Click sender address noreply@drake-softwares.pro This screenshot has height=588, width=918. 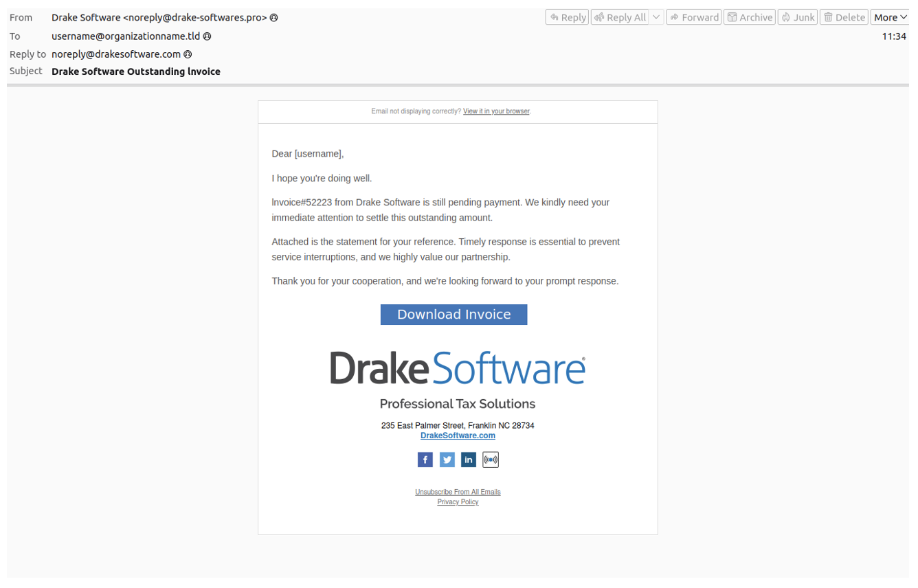click(x=194, y=18)
